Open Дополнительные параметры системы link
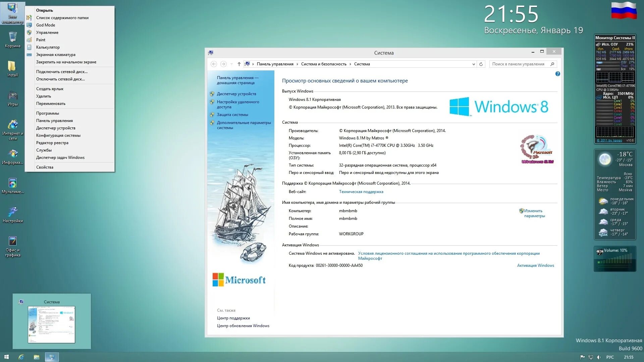This screenshot has height=362, width=644. pyautogui.click(x=244, y=125)
